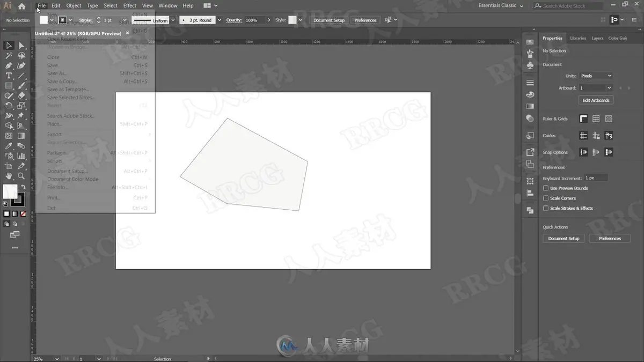
Task: Choose the Eraser tool
Action: point(21,96)
